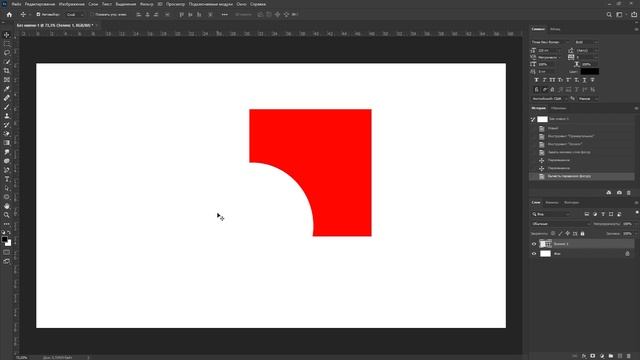Open the layer opacity dropdown arrow
Screen dimensions: 640x360
[x=636, y=224]
